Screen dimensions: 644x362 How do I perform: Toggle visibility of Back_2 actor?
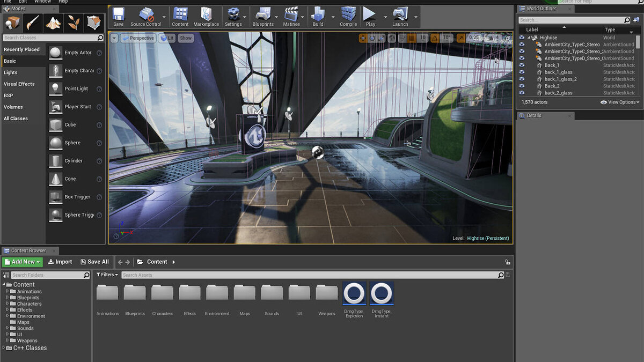[522, 86]
